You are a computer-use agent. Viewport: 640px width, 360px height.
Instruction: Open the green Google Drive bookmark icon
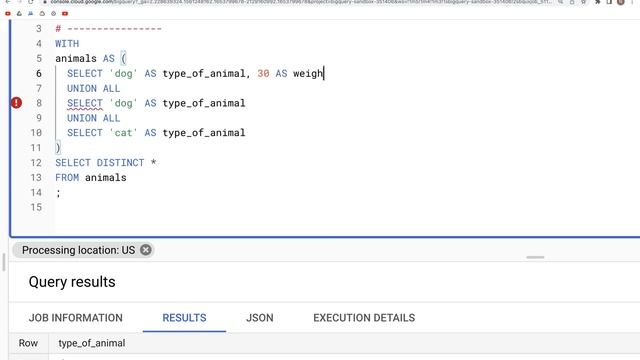click(x=19, y=13)
